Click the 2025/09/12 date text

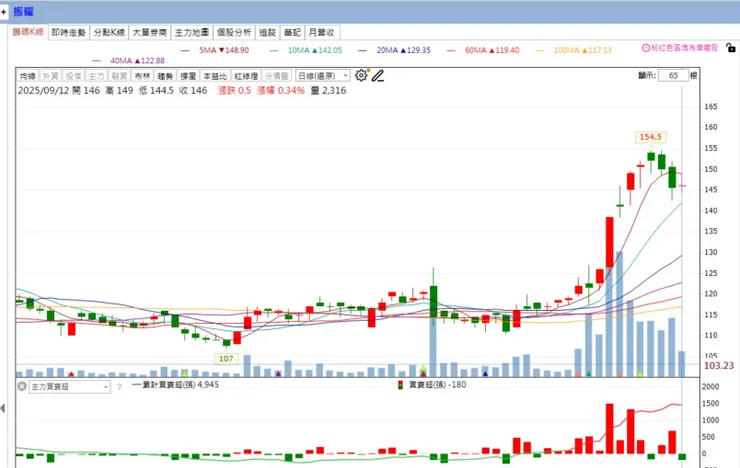point(43,91)
